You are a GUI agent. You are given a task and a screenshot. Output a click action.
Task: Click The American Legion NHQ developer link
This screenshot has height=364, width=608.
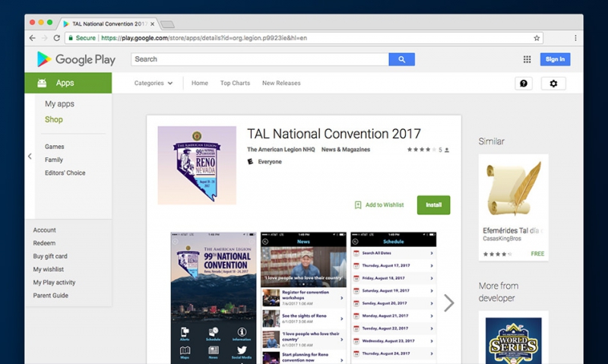point(280,150)
